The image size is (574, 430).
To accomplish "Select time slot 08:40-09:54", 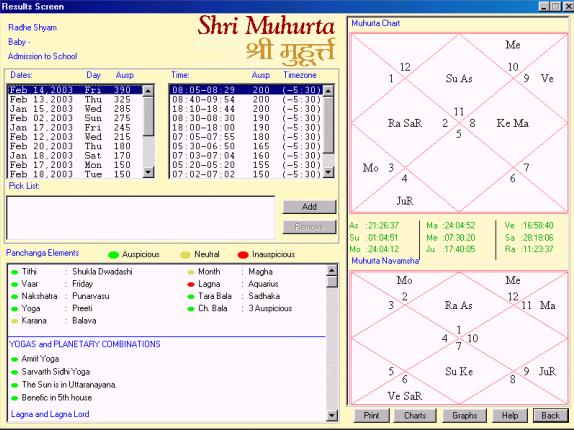I will 246,100.
